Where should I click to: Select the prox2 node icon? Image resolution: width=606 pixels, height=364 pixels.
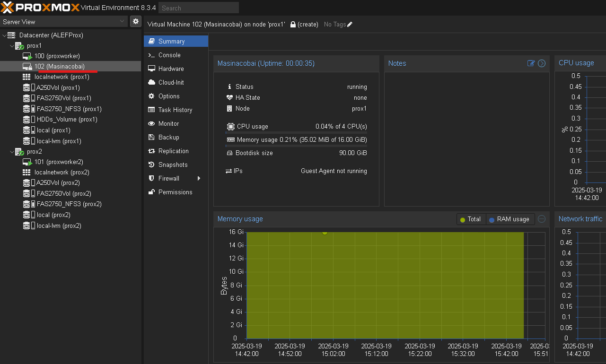[x=20, y=152]
